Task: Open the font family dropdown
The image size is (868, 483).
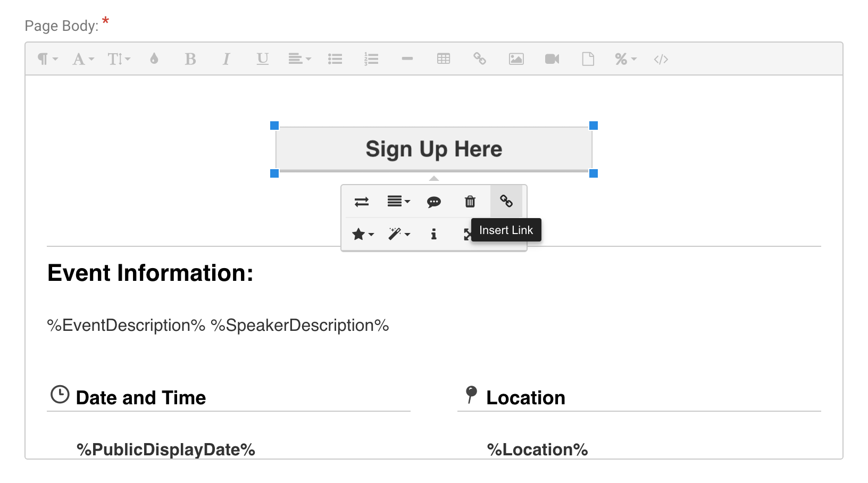Action: 82,59
